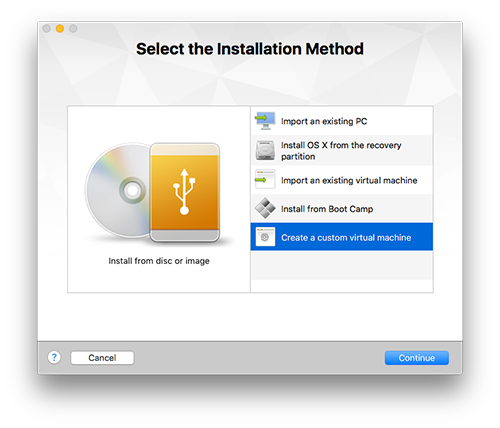Click the gray zoom window button
This screenshot has height=428, width=500.
[x=73, y=29]
